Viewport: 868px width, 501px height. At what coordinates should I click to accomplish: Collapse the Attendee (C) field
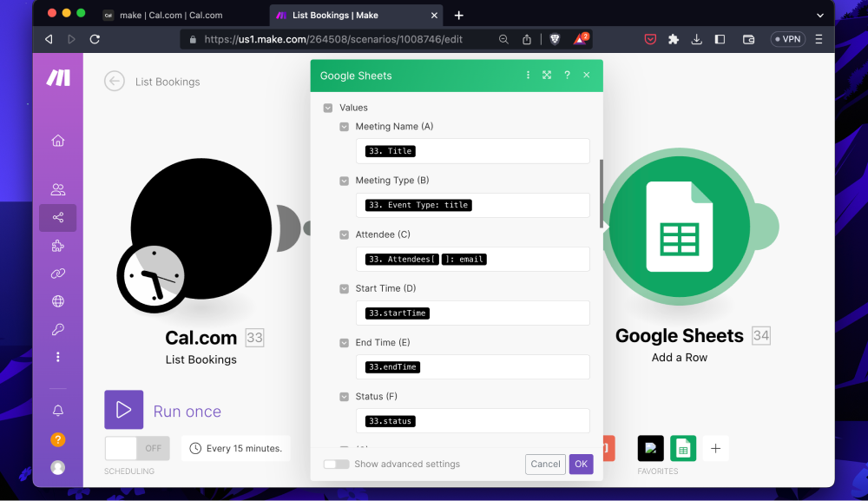342,234
